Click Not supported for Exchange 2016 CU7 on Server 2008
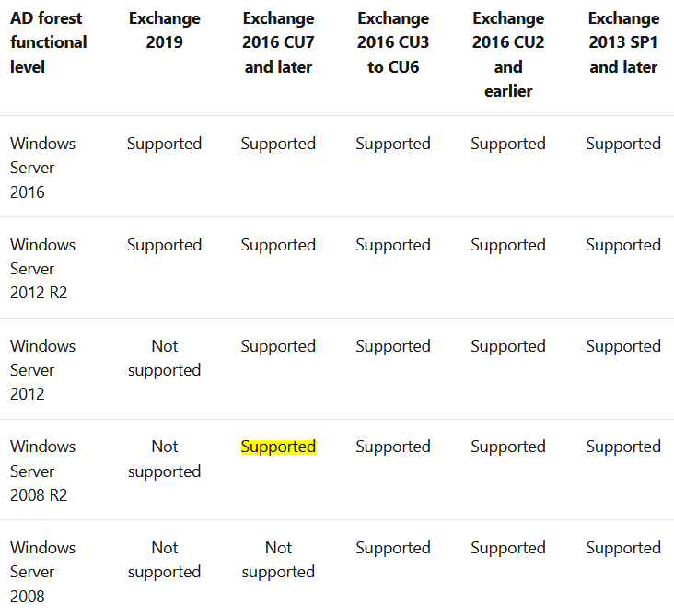 click(x=279, y=560)
